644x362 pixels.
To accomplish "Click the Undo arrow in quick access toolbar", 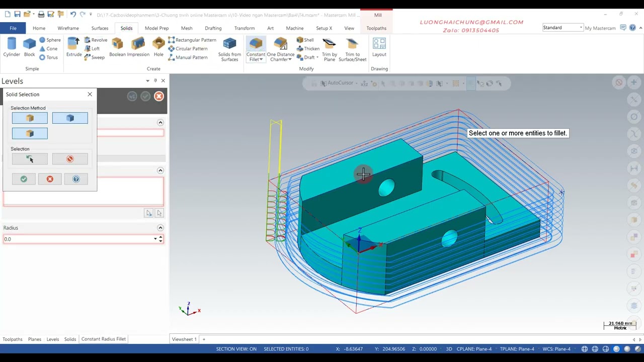I will click(73, 14).
